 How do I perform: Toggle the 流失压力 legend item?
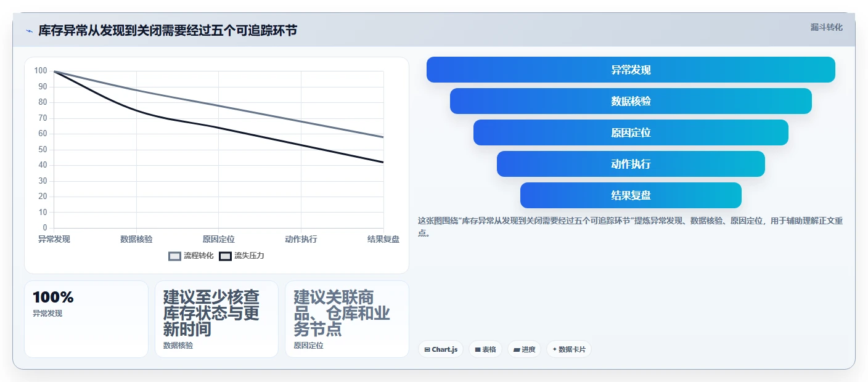242,256
